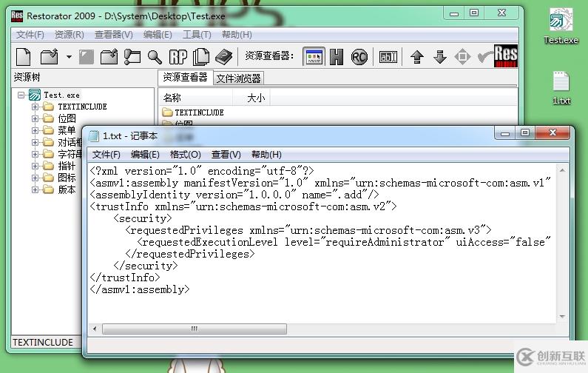The width and height of the screenshot is (588, 373).
Task: Select Test.exe in the resource tree
Action: point(61,95)
